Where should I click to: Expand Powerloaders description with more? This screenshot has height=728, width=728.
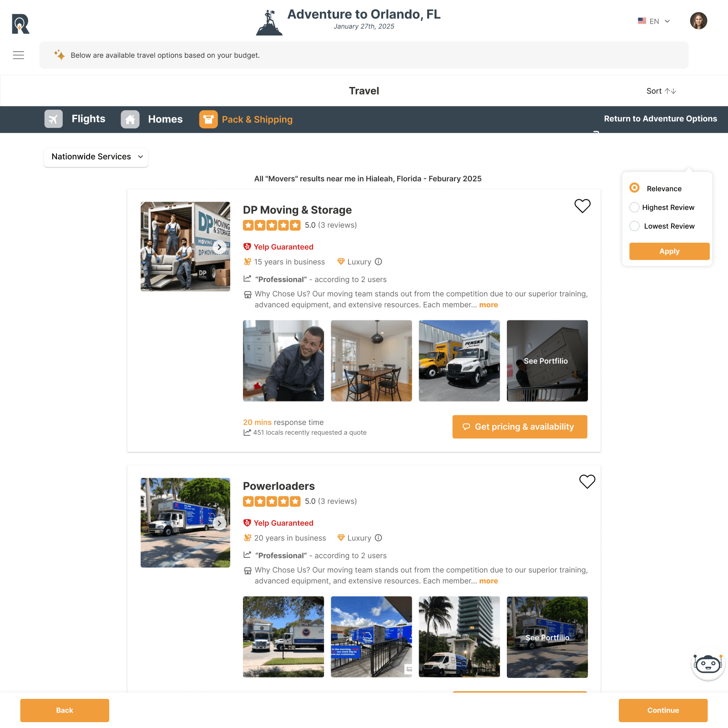489,581
